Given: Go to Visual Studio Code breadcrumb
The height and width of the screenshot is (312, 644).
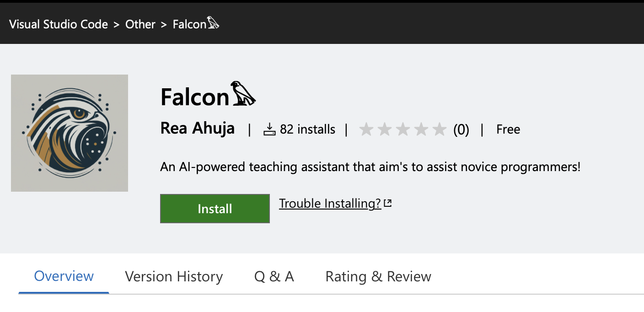Looking at the screenshot, I should pos(59,24).
